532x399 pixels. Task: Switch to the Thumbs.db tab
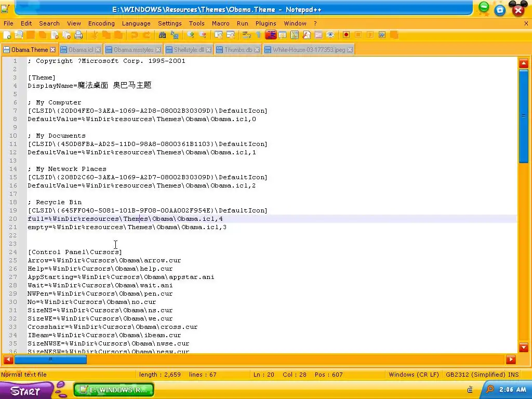click(x=238, y=50)
